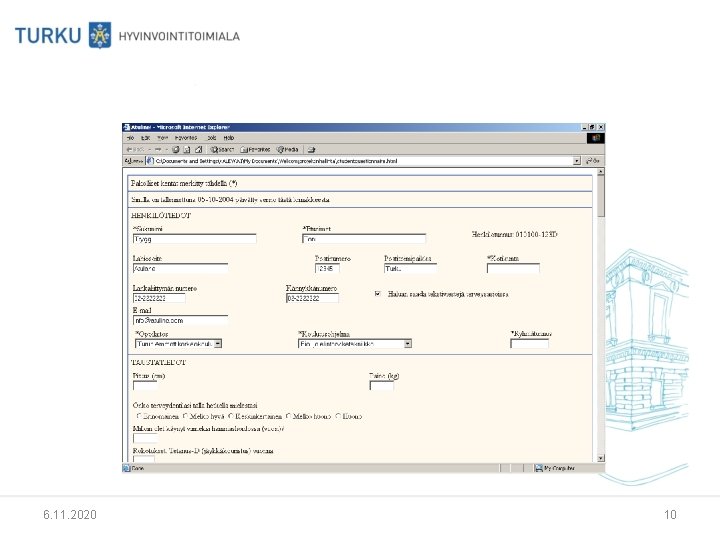This screenshot has height=540, width=720.
Task: Select the Keskinkertainen radio option
Action: point(231,416)
